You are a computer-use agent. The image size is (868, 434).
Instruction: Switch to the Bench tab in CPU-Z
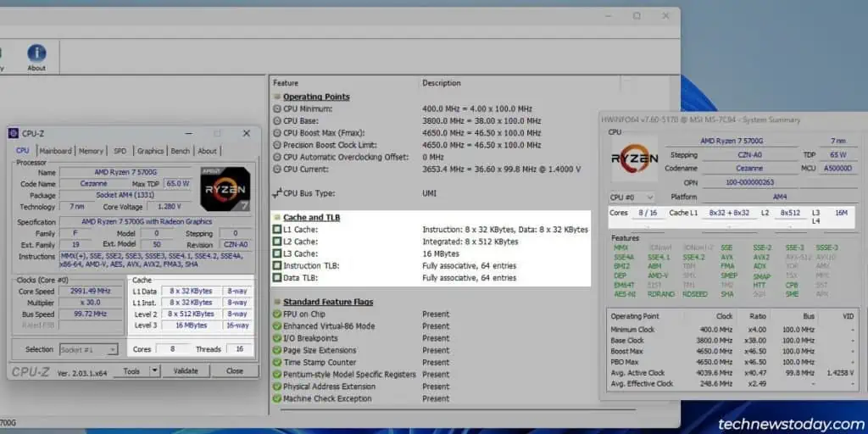click(x=181, y=151)
